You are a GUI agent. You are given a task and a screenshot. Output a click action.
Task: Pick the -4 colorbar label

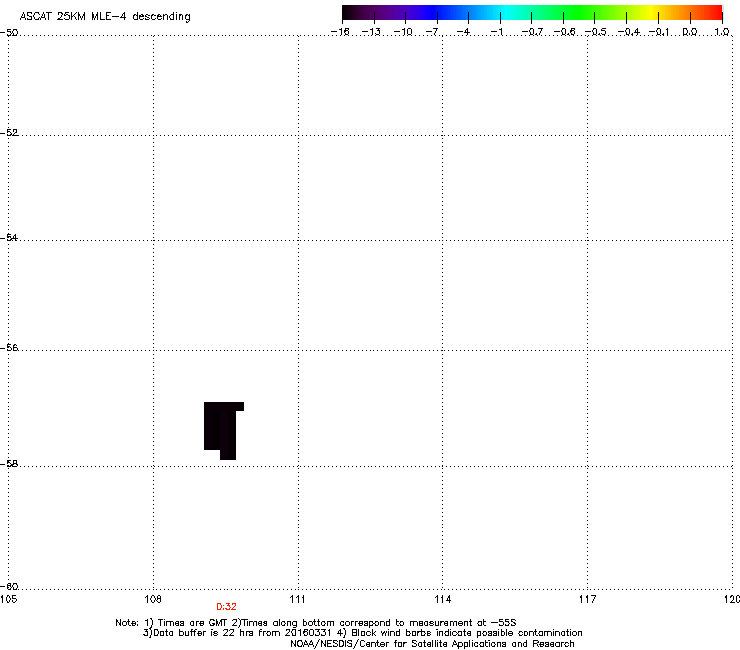tap(463, 32)
